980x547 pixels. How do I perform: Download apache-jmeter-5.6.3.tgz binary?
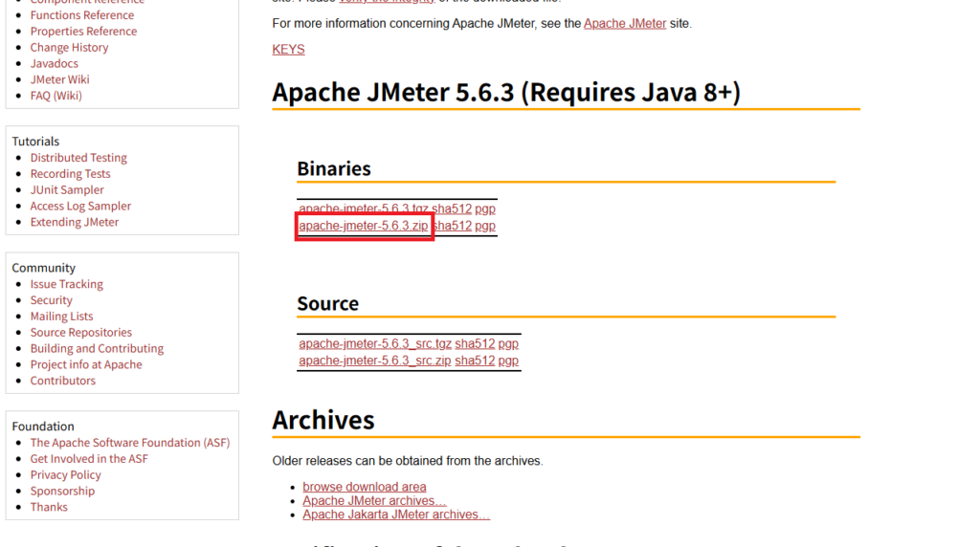coord(363,208)
